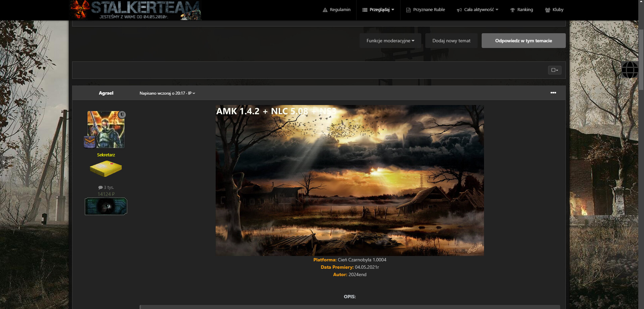Viewport: 644px width, 309px height.
Task: Expand the IP dropdown in post header
Action: (x=192, y=93)
